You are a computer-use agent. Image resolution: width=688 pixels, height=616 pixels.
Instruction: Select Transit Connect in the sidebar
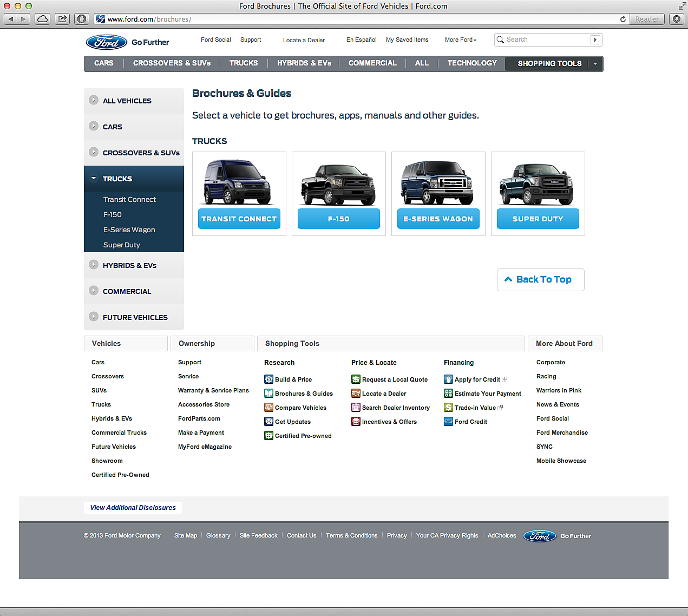[x=129, y=199]
